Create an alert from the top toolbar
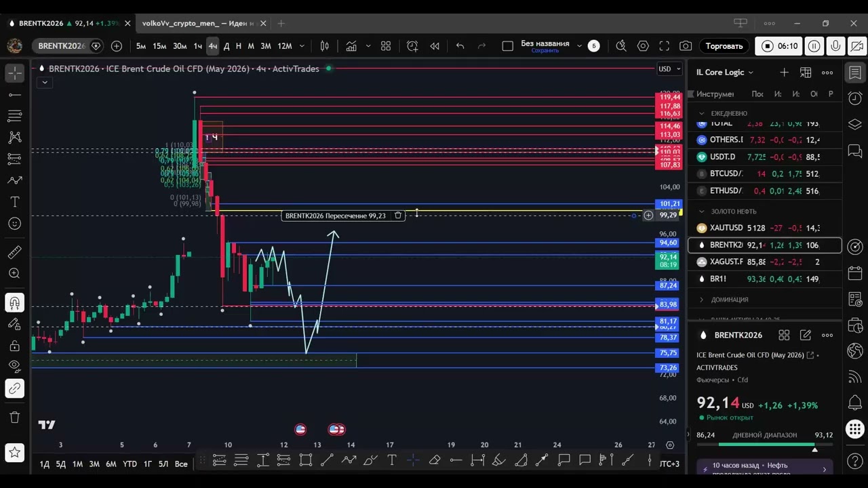 (x=412, y=46)
